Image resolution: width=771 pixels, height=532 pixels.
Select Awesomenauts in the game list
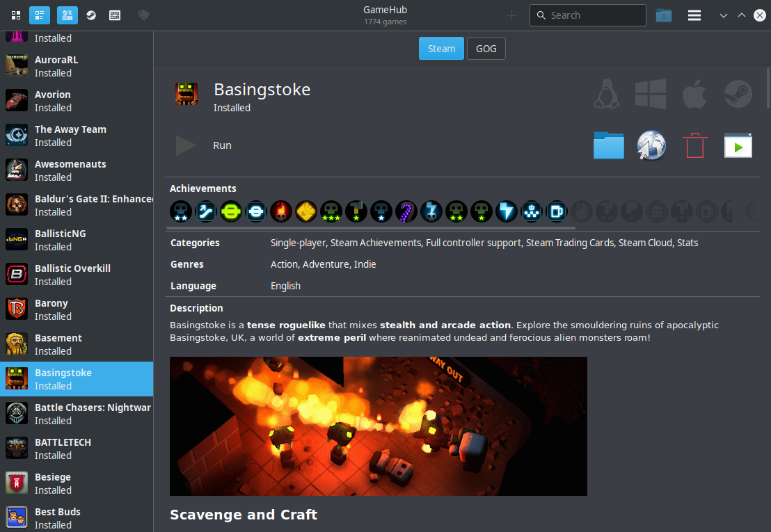point(77,170)
